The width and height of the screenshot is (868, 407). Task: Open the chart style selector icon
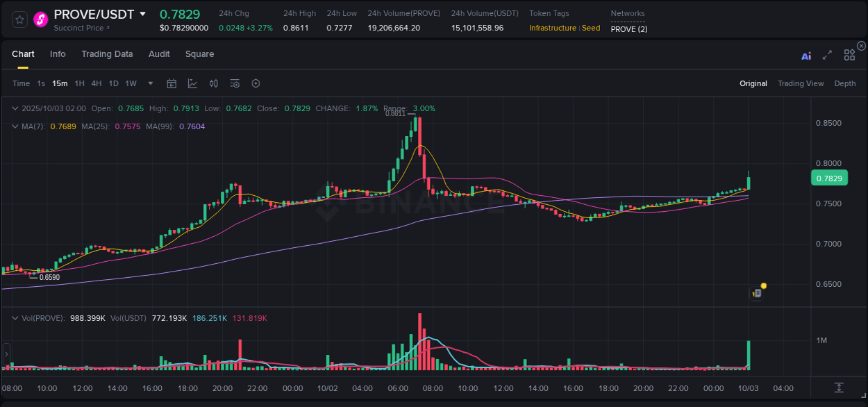(192, 83)
